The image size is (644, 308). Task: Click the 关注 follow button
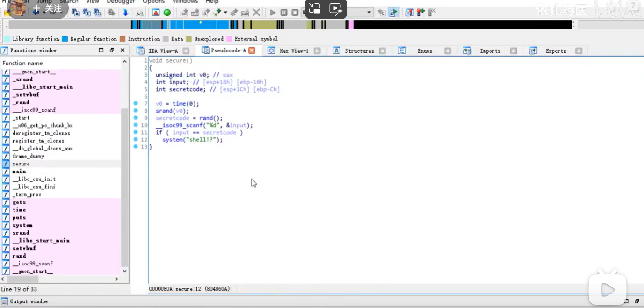(x=47, y=8)
